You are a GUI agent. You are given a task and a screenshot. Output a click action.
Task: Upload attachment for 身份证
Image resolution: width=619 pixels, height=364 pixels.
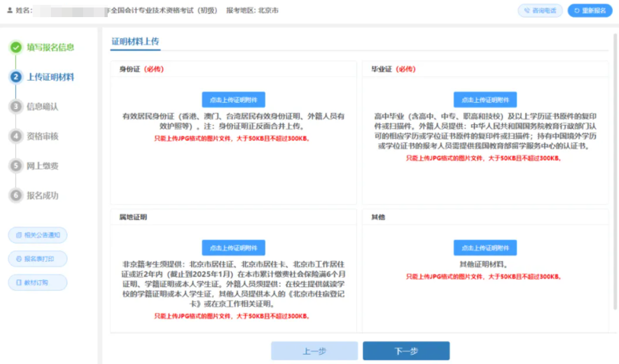233,100
